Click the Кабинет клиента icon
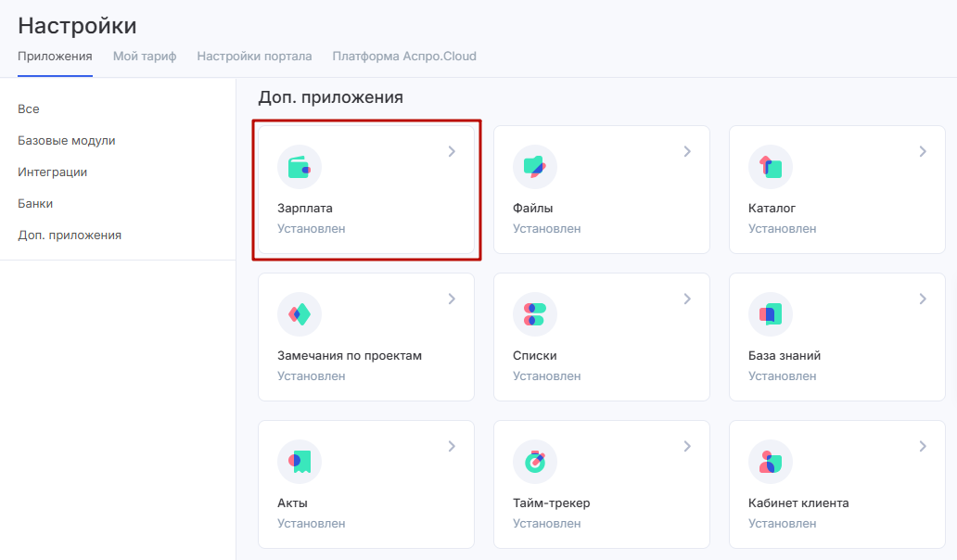Screen dimensions: 957x560 pos(770,462)
